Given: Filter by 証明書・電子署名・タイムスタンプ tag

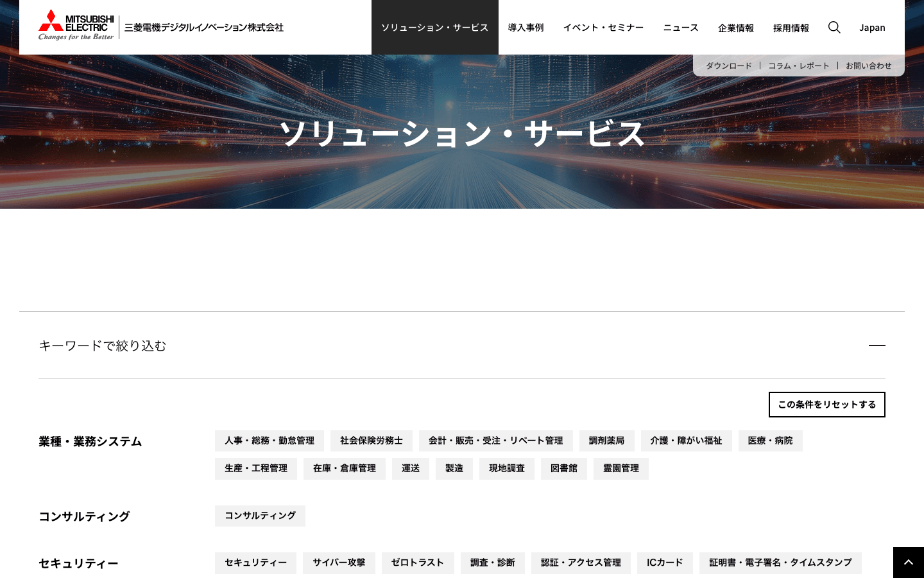Looking at the screenshot, I should [780, 563].
